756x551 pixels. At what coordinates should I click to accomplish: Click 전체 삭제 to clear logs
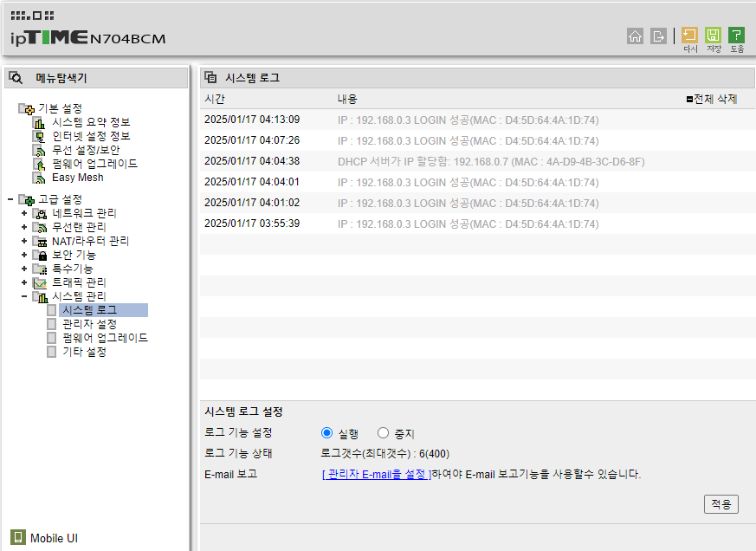(712, 99)
